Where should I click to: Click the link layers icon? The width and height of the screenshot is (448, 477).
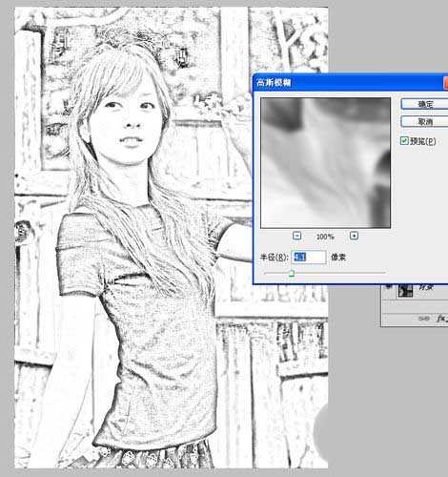coord(424,319)
